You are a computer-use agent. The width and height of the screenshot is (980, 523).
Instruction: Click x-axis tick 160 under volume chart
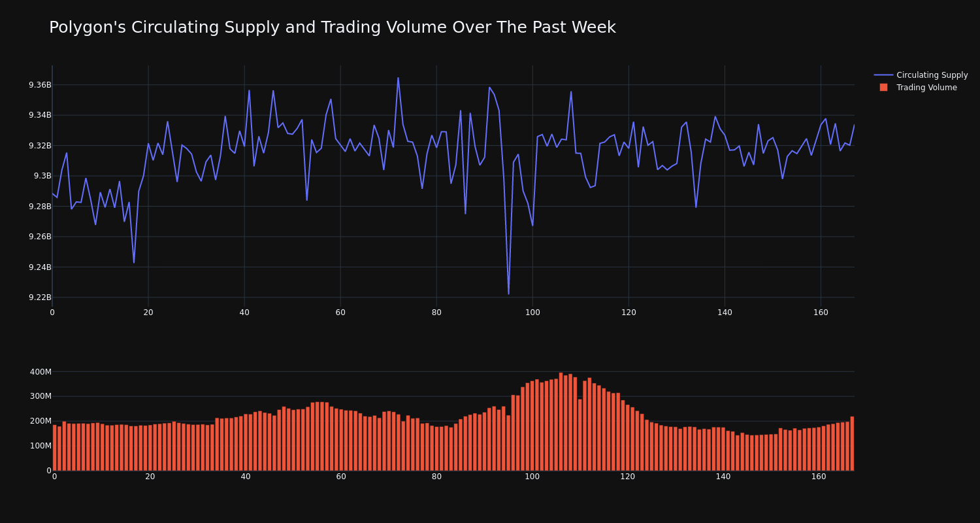coord(819,477)
